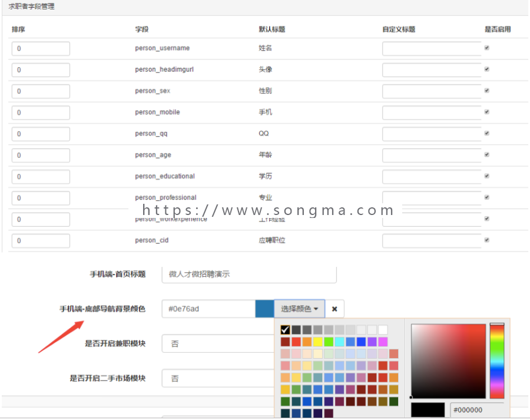The width and height of the screenshot is (530, 420).
Task: Choose the bright cyan swatch in the palette
Action: [x=339, y=342]
